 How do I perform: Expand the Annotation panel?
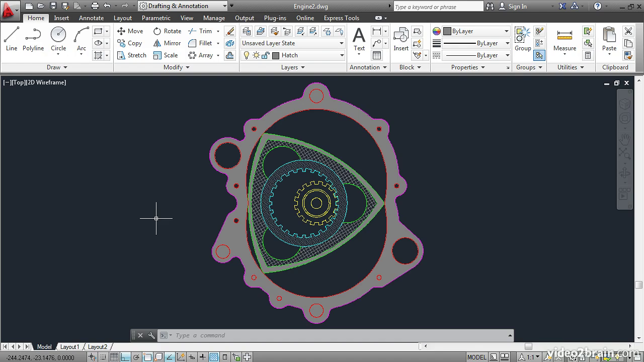[368, 67]
